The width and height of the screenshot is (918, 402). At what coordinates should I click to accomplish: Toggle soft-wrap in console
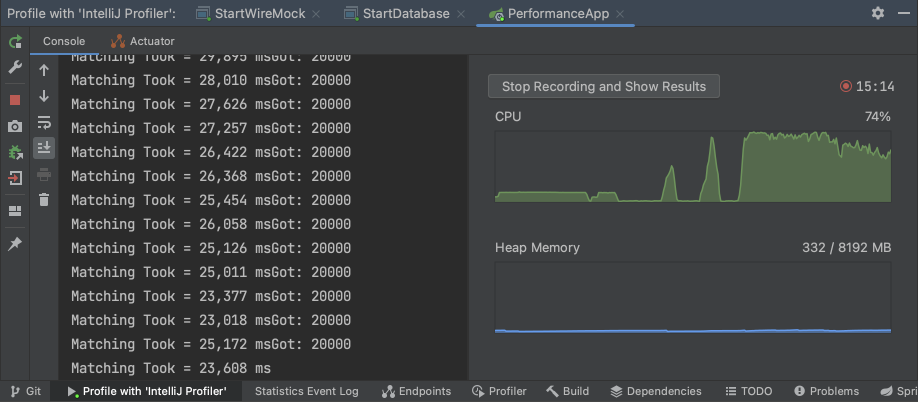44,122
